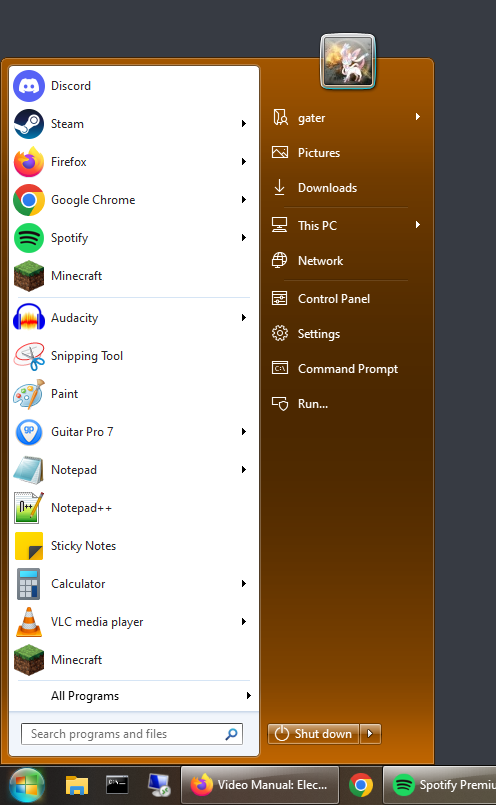Open Snipping Tool scissors icon
The image size is (496, 805).
tap(29, 356)
